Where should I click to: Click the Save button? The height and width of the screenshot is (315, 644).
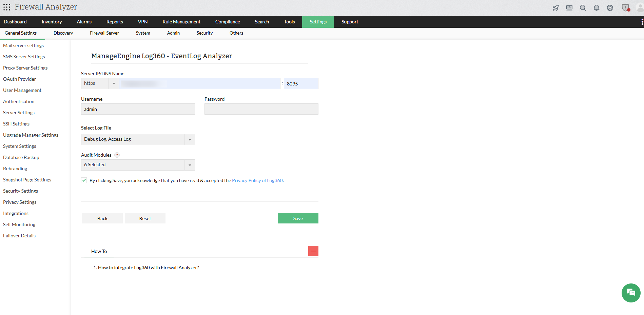coord(298,218)
